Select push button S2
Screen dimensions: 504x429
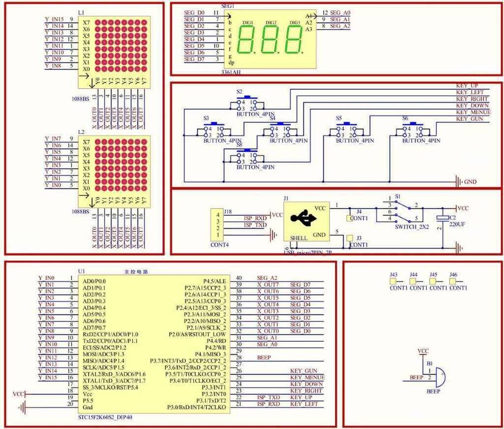pos(247,103)
